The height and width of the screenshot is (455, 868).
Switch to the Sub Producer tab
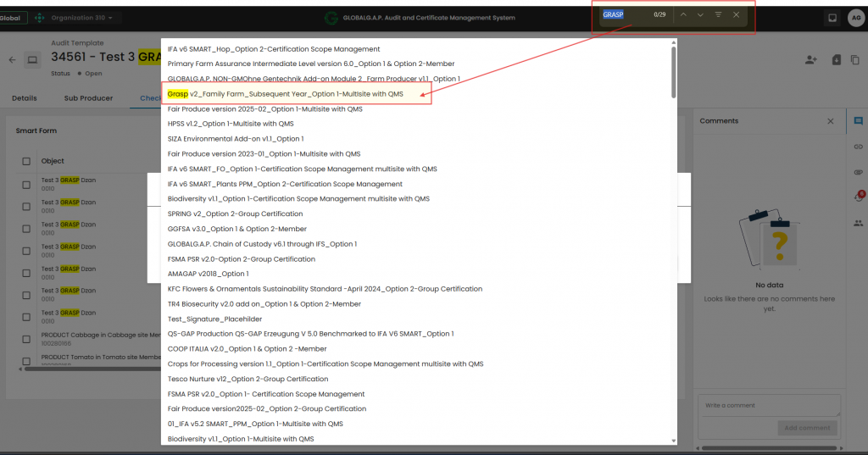[88, 98]
